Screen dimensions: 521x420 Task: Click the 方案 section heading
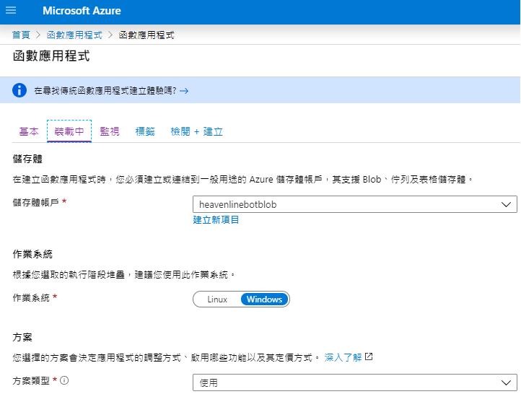[22, 337]
